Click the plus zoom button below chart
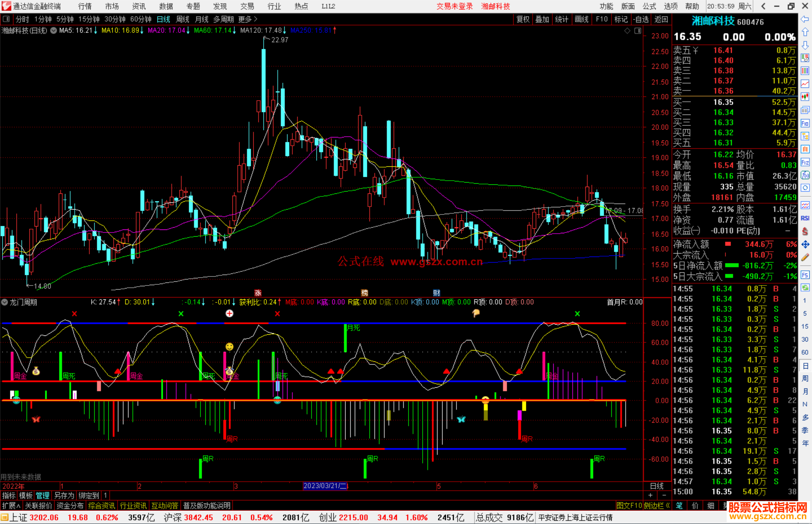 coord(651,495)
